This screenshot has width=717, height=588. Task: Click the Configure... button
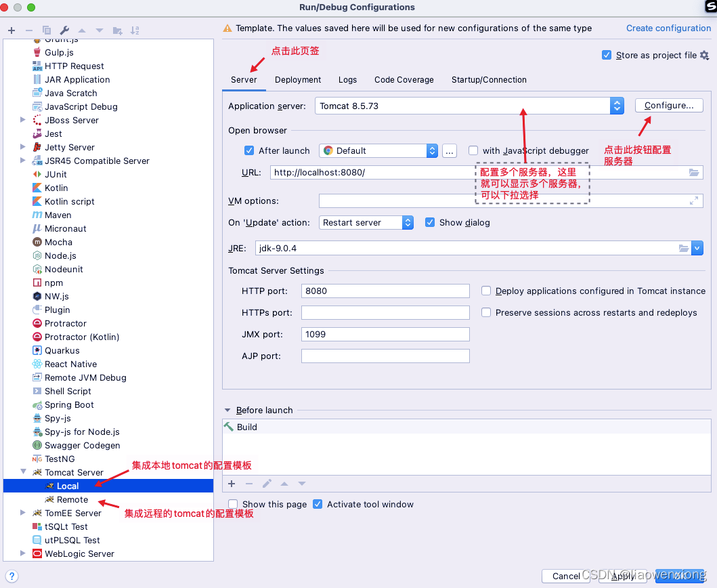pyautogui.click(x=669, y=106)
